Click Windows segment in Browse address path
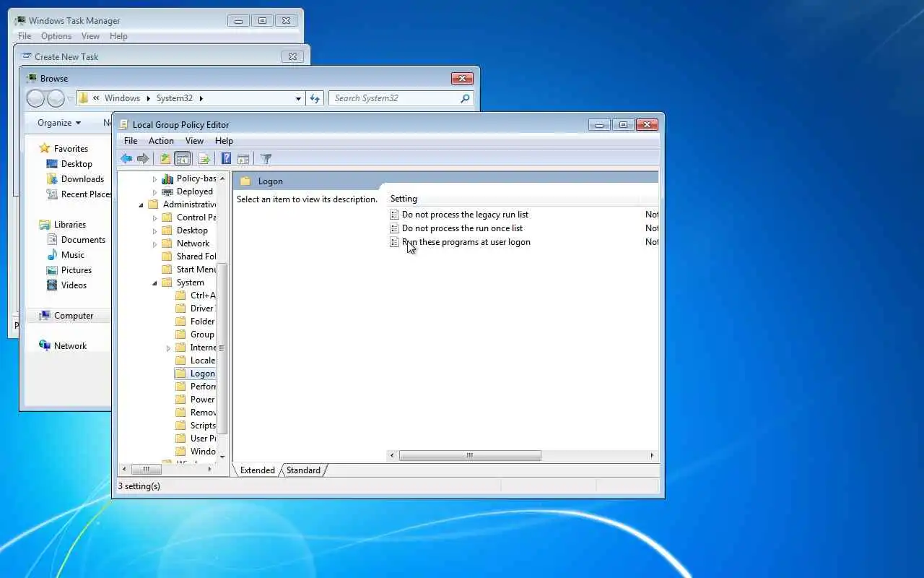 [x=122, y=98]
